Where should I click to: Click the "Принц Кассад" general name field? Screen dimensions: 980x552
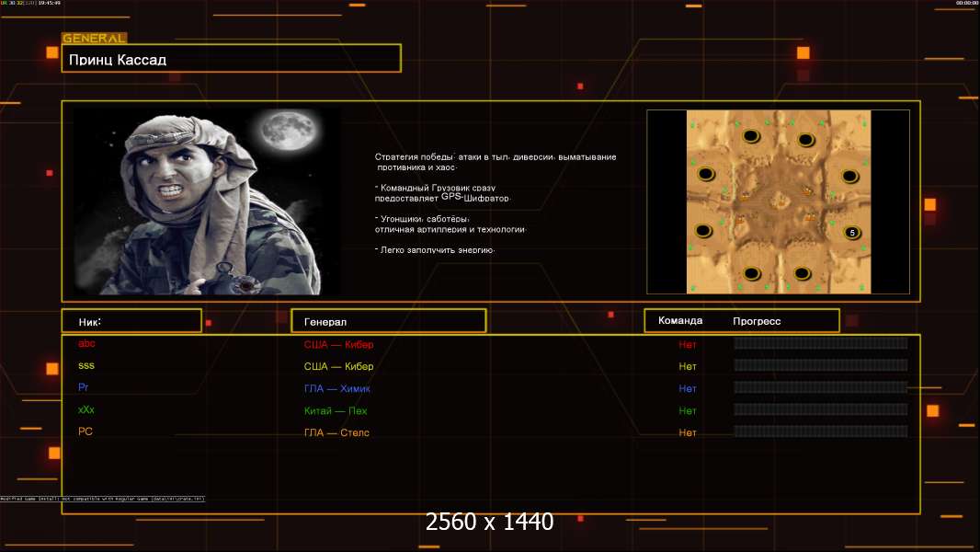point(231,60)
